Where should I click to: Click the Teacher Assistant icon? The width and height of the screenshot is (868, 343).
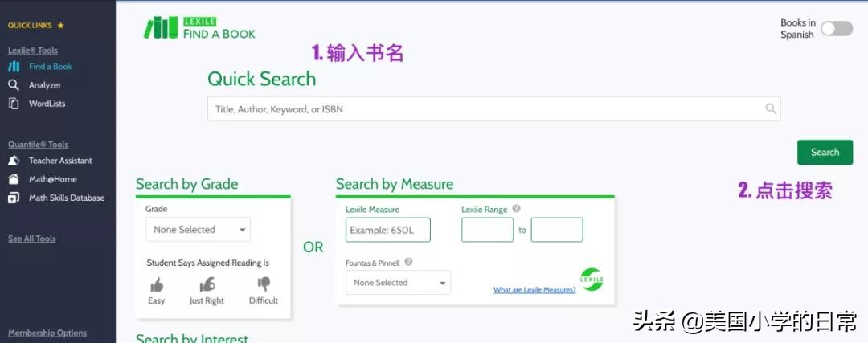tap(14, 161)
